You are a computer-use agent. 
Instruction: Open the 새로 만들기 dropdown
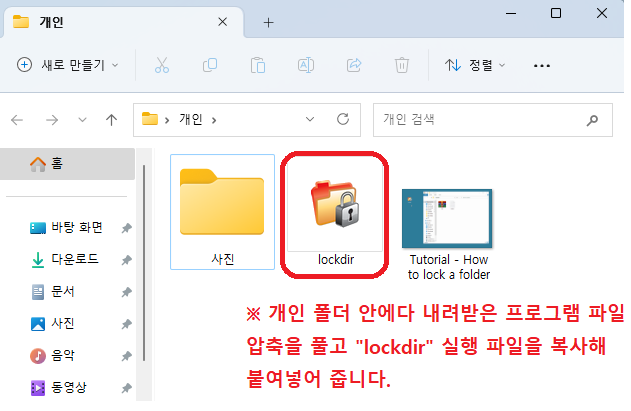68,65
